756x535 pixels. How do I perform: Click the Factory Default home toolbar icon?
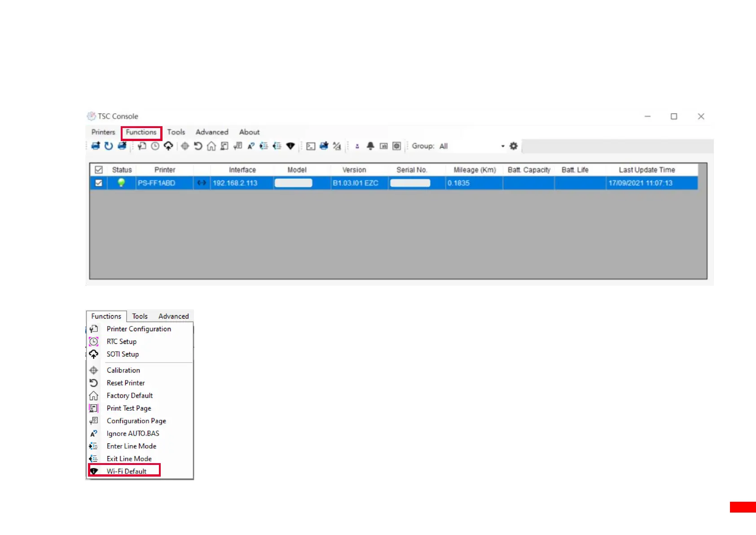tap(211, 146)
